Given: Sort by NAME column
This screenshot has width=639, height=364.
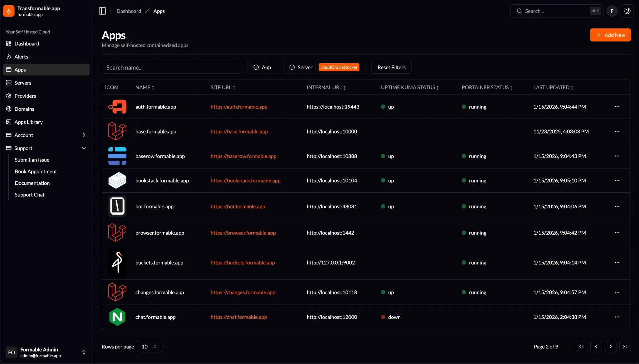Looking at the screenshot, I should click(x=145, y=88).
